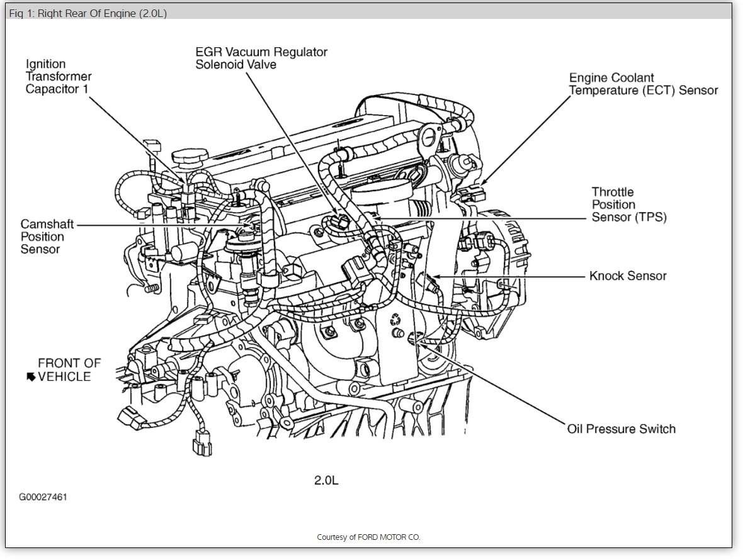Click the Knock Sensor label
This screenshot has width=743, height=560.
[627, 276]
